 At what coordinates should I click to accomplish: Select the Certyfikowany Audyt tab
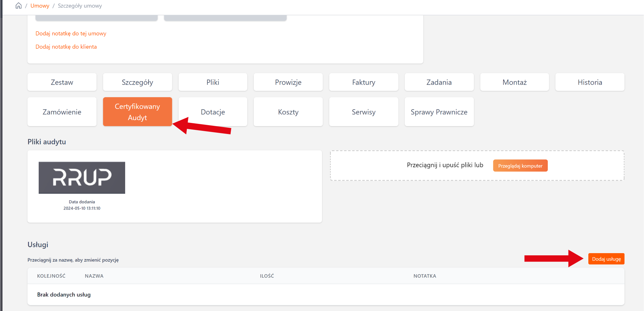coord(137,112)
